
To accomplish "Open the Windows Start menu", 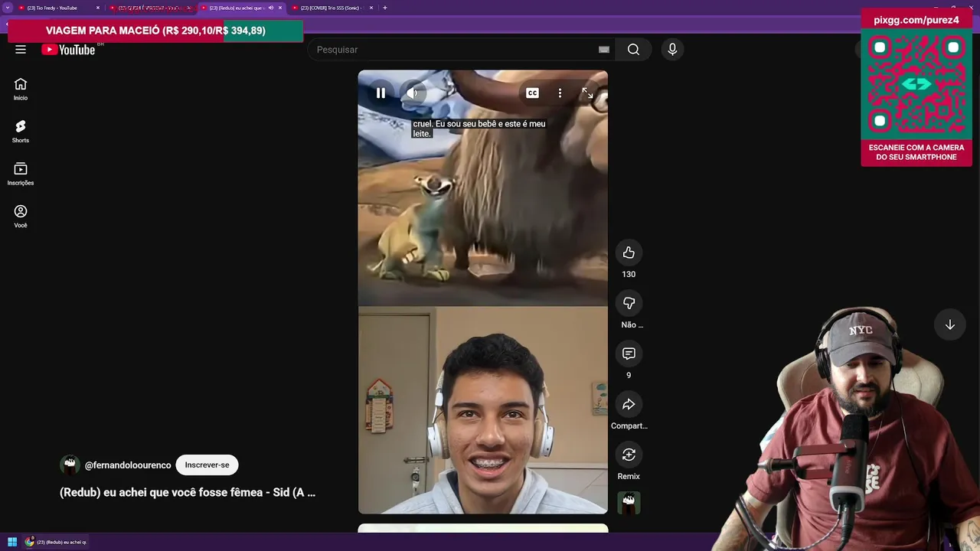I will (x=12, y=542).
